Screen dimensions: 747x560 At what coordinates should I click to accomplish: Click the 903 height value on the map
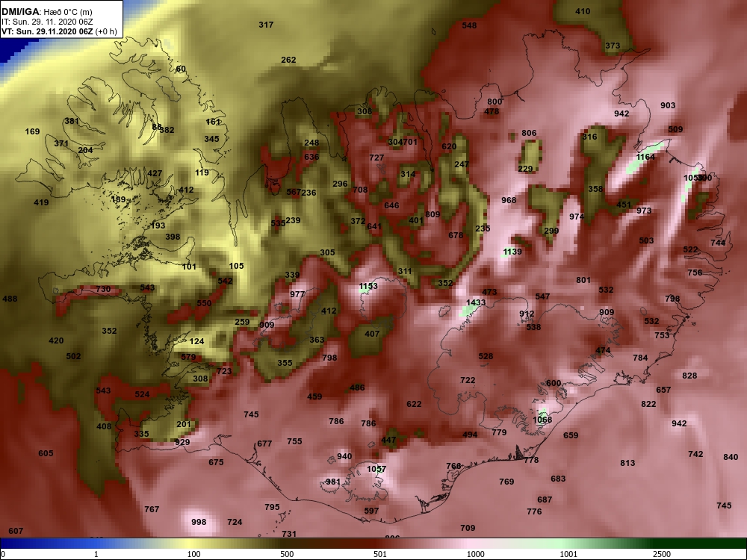coord(668,105)
